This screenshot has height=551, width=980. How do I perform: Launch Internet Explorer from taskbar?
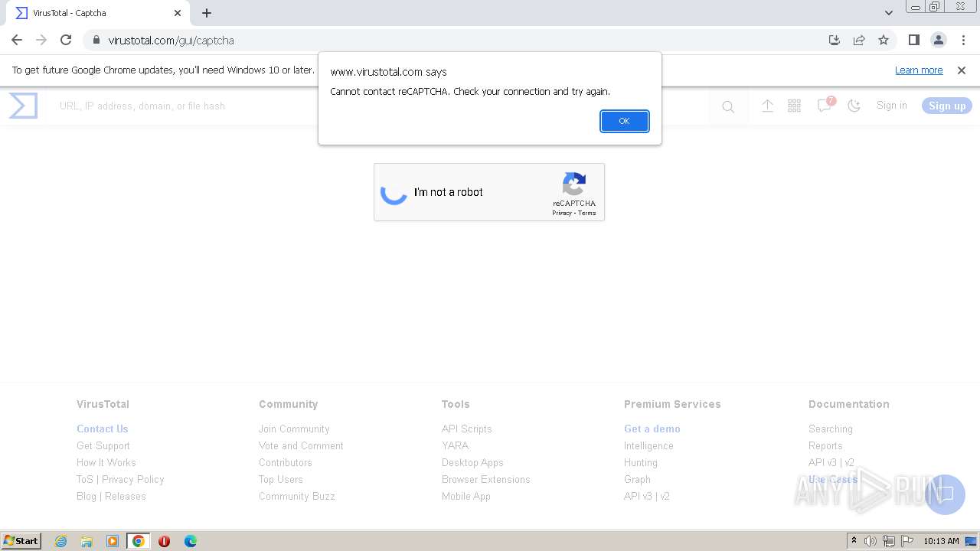[60, 541]
